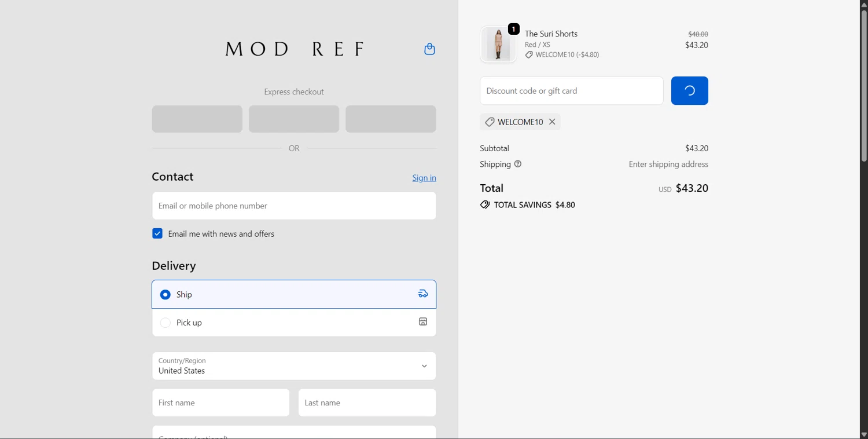Open the Sign in link
868x439 pixels.
tap(424, 178)
